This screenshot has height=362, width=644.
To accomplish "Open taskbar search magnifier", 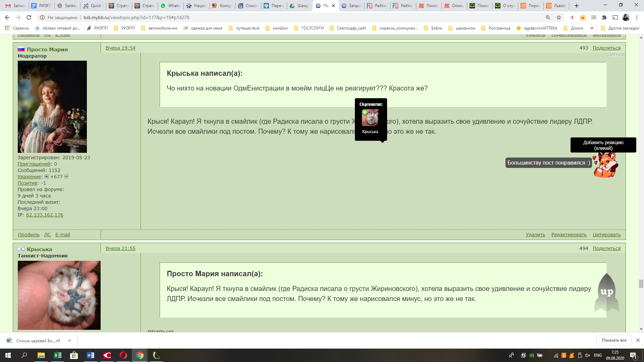I will coord(24,355).
